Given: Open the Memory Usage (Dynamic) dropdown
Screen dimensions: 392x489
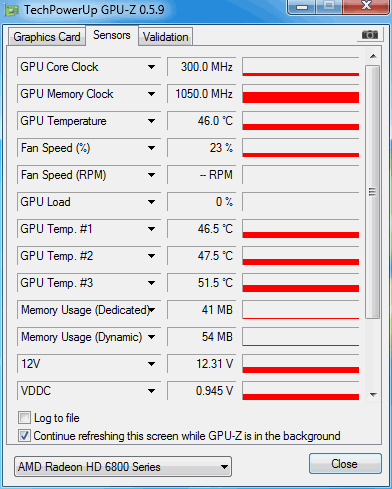Looking at the screenshot, I should tap(151, 337).
